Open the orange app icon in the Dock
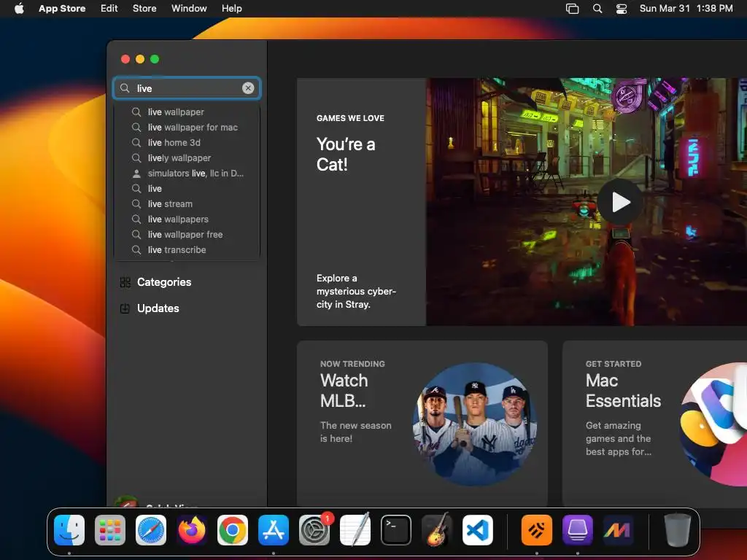 tap(537, 530)
